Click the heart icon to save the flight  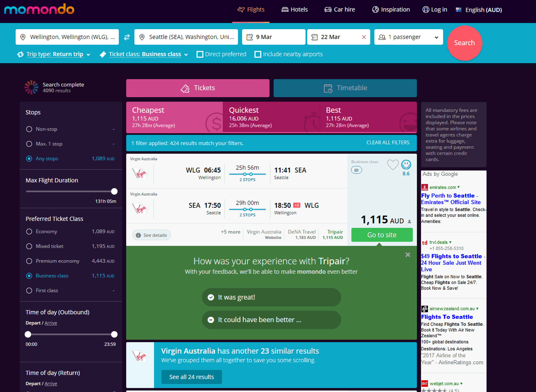[x=393, y=165]
